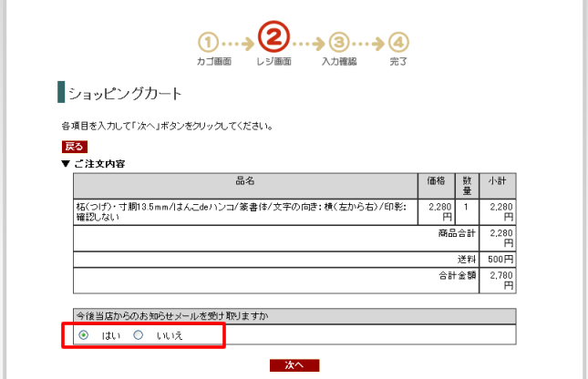
Task: Click the 合計金額 2,780円 total cell
Action: click(500, 280)
